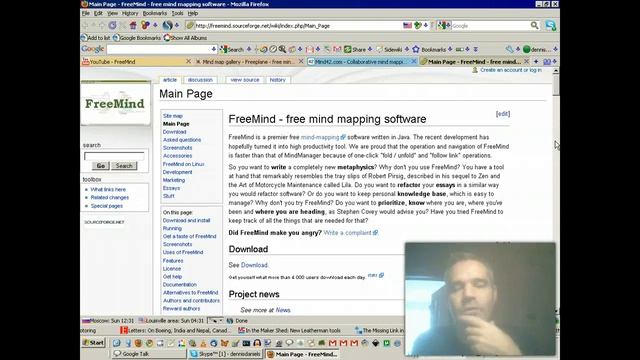
Task: Click the Moscow flag clock in status bar
Action: pos(108,321)
